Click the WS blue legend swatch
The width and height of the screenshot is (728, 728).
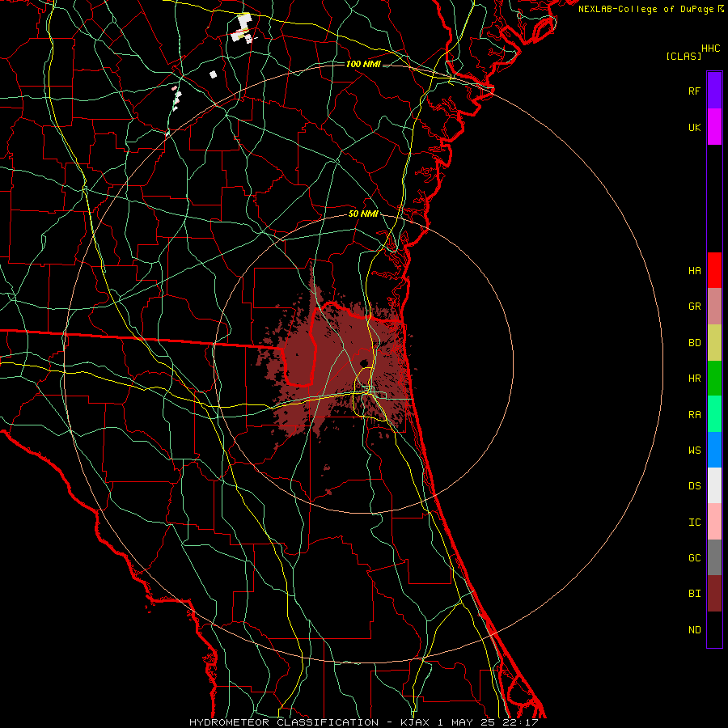[714, 450]
